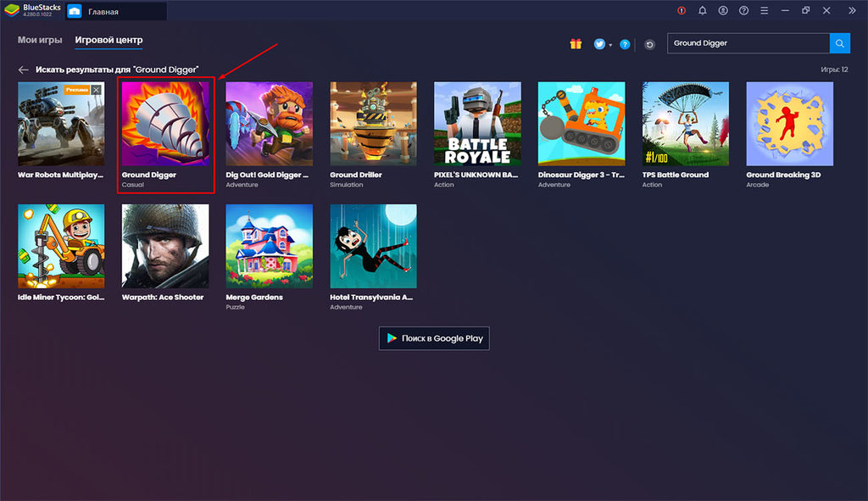868x501 pixels.
Task: Click Игры: 12 results count
Action: pyautogui.click(x=834, y=70)
